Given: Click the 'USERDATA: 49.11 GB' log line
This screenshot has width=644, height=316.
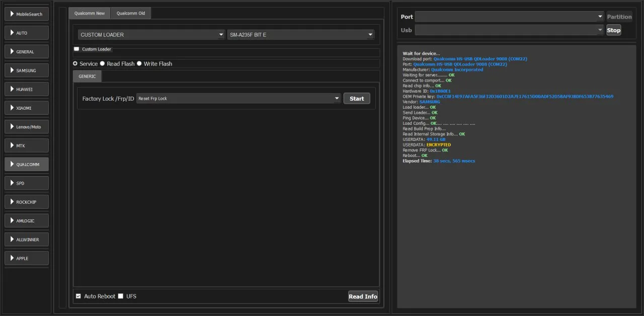Looking at the screenshot, I should point(424,139).
